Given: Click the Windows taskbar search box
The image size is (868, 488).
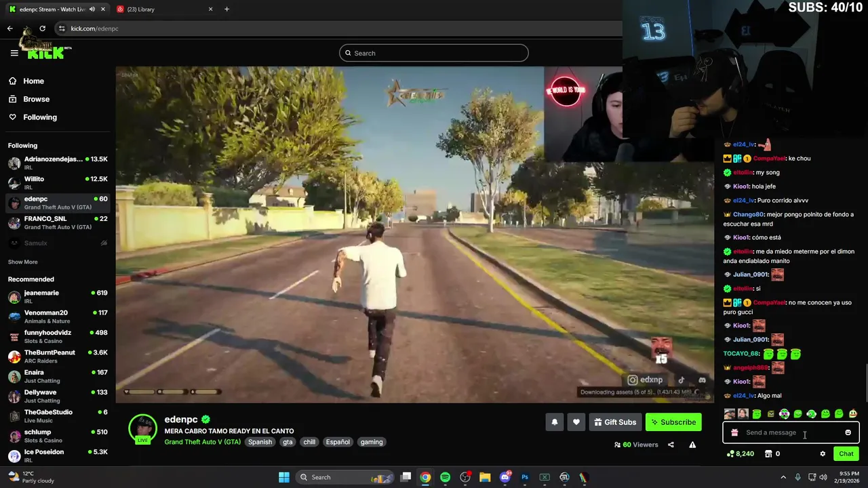Looking at the screenshot, I should click(x=346, y=477).
